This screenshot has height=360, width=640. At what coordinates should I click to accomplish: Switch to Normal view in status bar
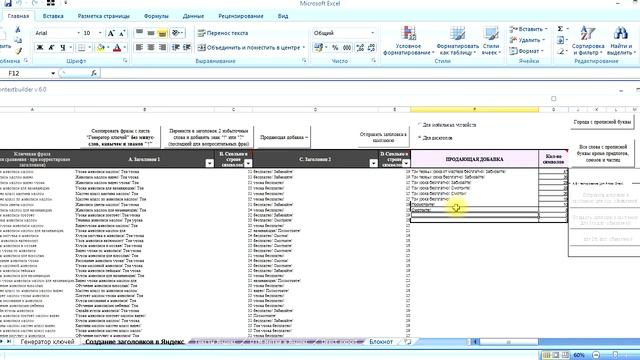coord(547,355)
